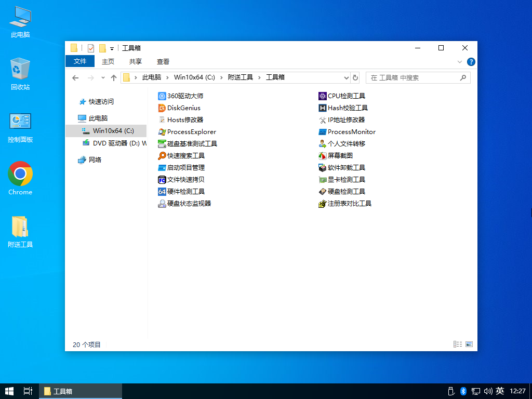The width and height of the screenshot is (532, 399).
Task: Select the ProcessMonitor icon
Action: 322,132
